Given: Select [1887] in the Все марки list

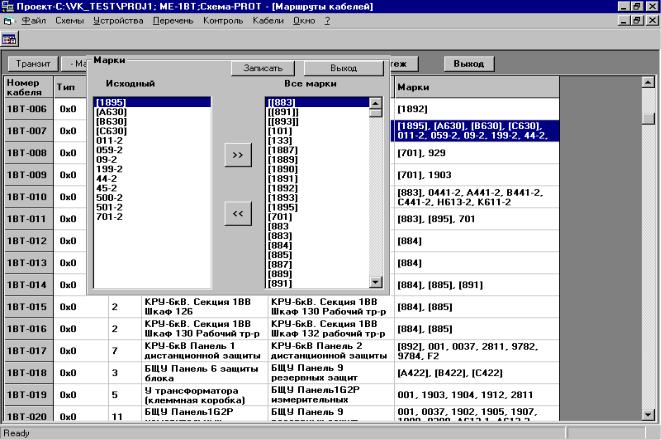Looking at the screenshot, I should (x=283, y=149).
